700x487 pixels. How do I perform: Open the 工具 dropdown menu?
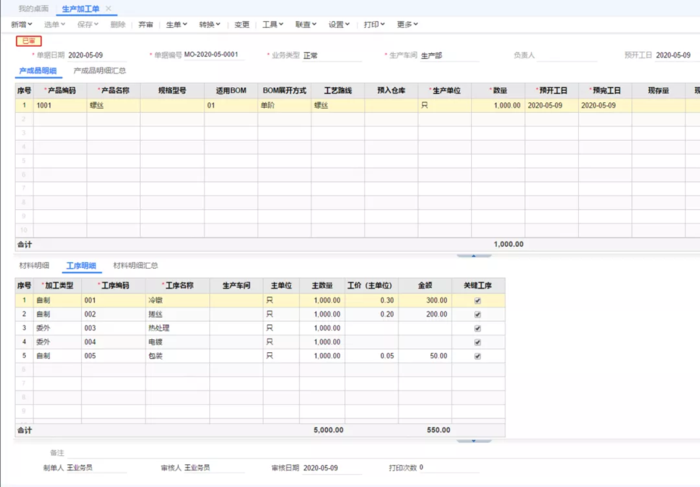click(272, 25)
